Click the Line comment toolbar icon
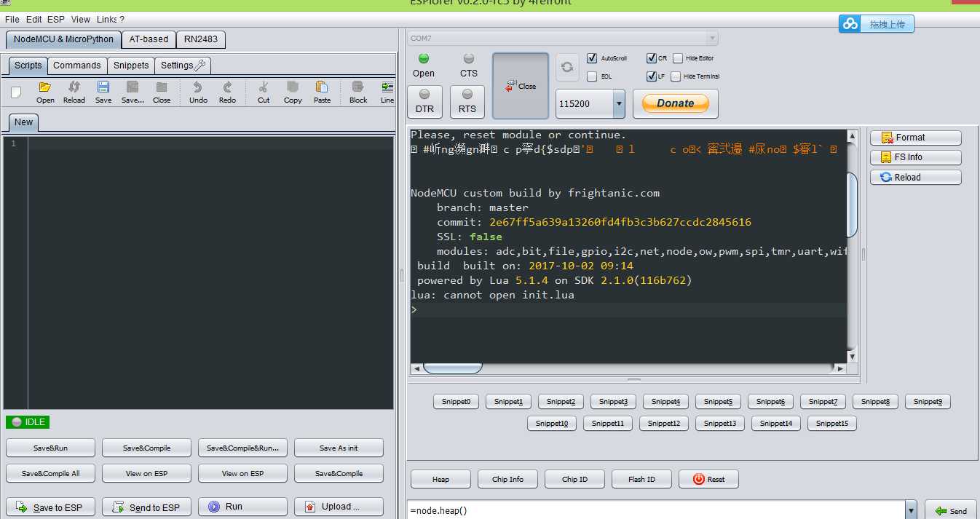Viewport: 980px width, 519px height. [x=387, y=92]
